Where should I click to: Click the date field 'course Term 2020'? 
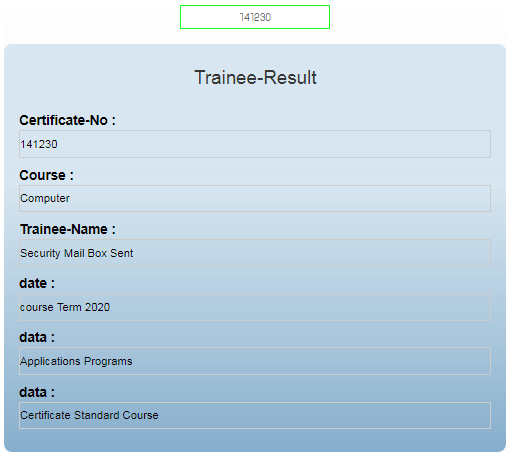click(x=255, y=307)
